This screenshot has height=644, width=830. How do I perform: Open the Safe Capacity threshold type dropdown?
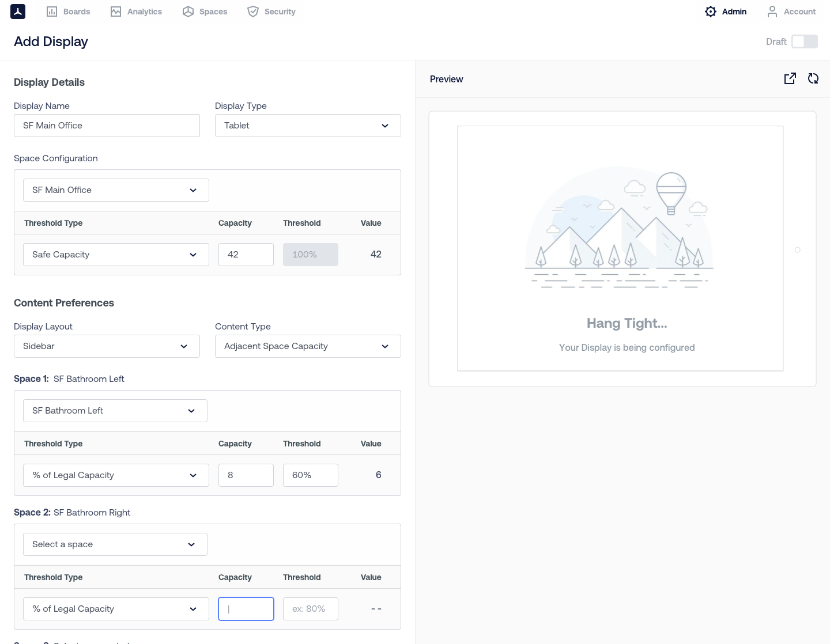[116, 255]
